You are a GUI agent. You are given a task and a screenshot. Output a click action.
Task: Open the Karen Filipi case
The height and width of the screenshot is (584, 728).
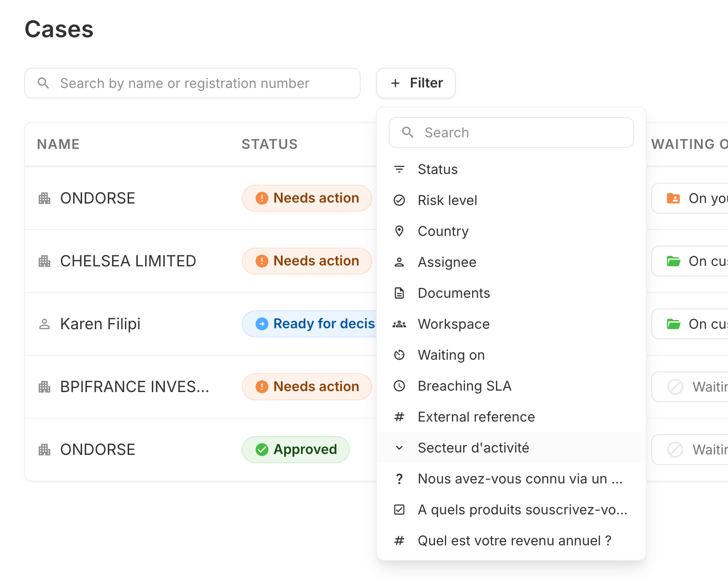coord(100,324)
